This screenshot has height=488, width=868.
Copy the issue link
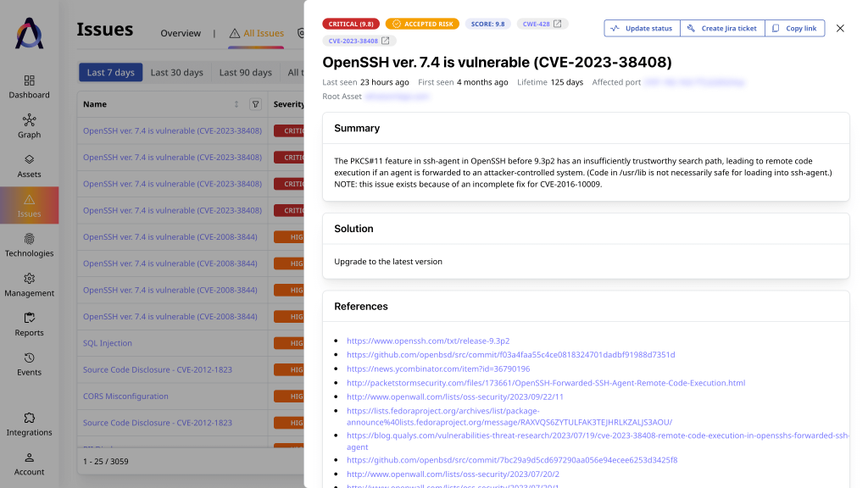point(794,28)
